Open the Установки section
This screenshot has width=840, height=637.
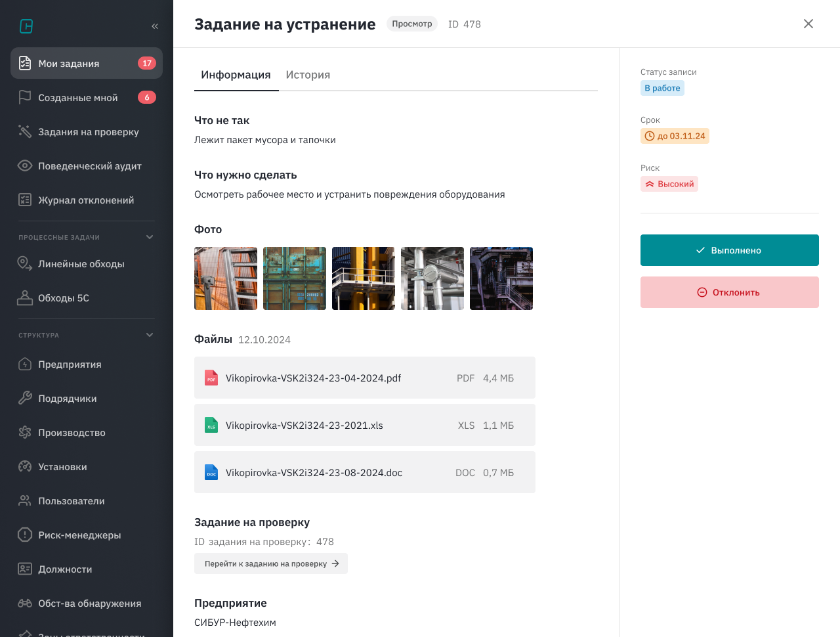(x=87, y=466)
